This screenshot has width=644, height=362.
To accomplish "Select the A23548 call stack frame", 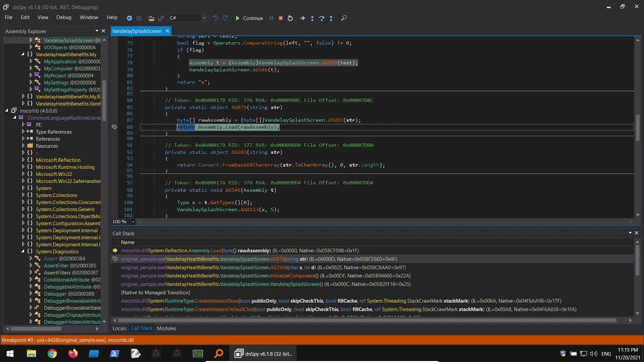I will click(x=372, y=267).
